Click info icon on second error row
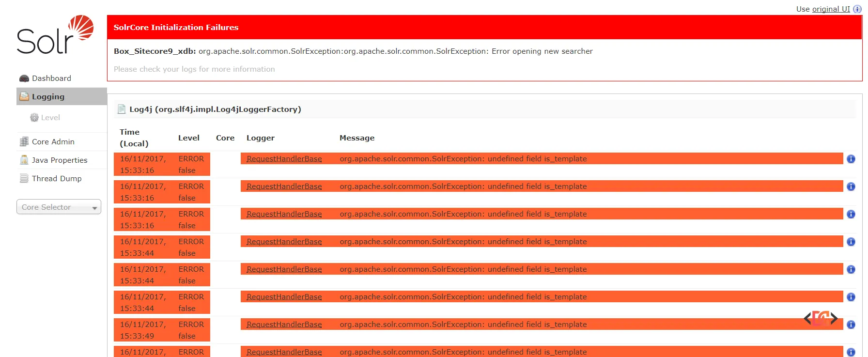The image size is (868, 357). point(851,186)
